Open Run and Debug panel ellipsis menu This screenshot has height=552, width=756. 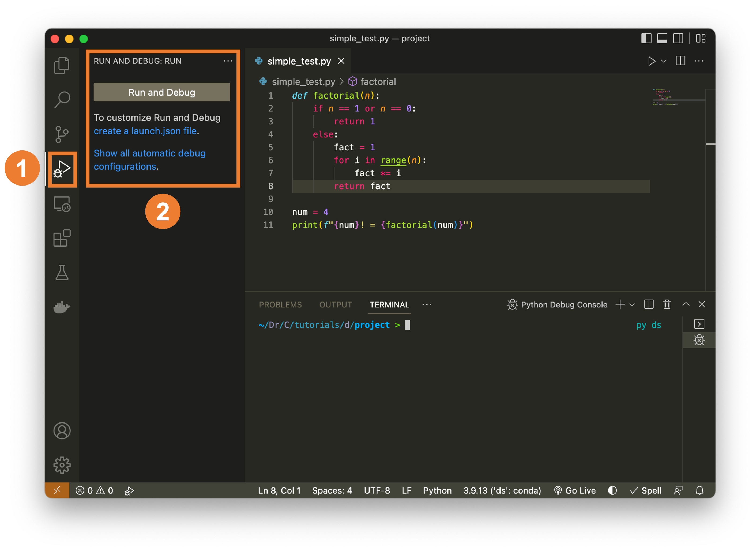(228, 61)
